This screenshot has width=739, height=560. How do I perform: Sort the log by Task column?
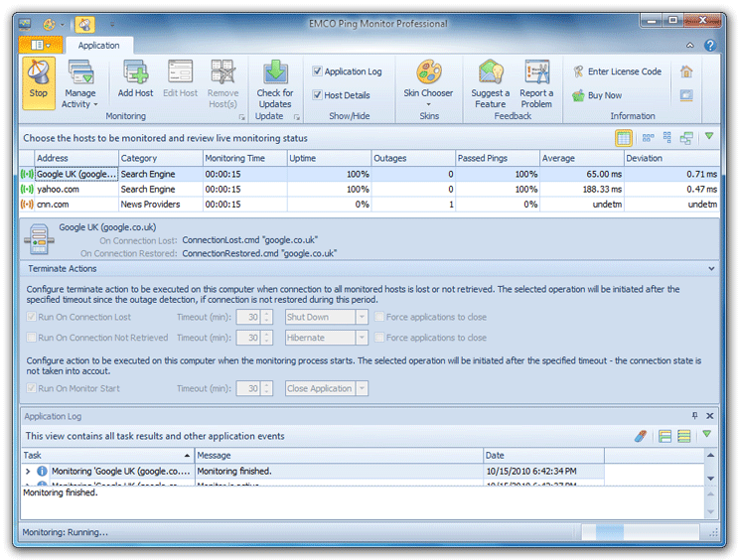click(108, 456)
